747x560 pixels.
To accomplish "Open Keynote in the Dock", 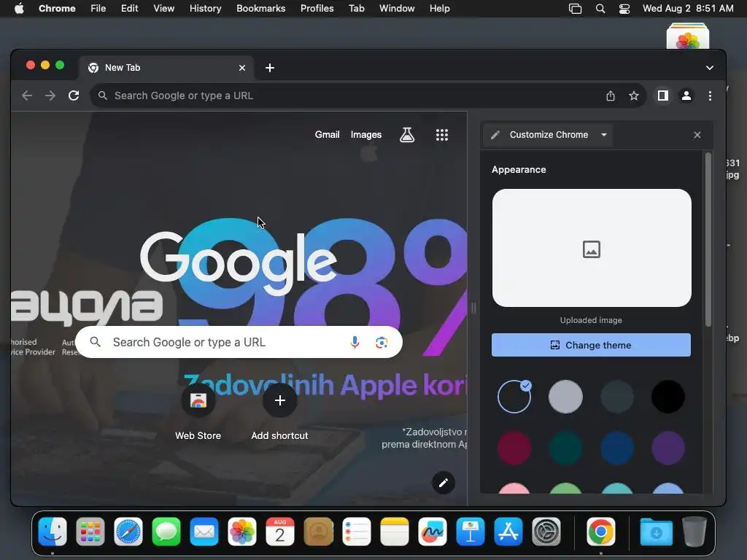I will click(471, 532).
